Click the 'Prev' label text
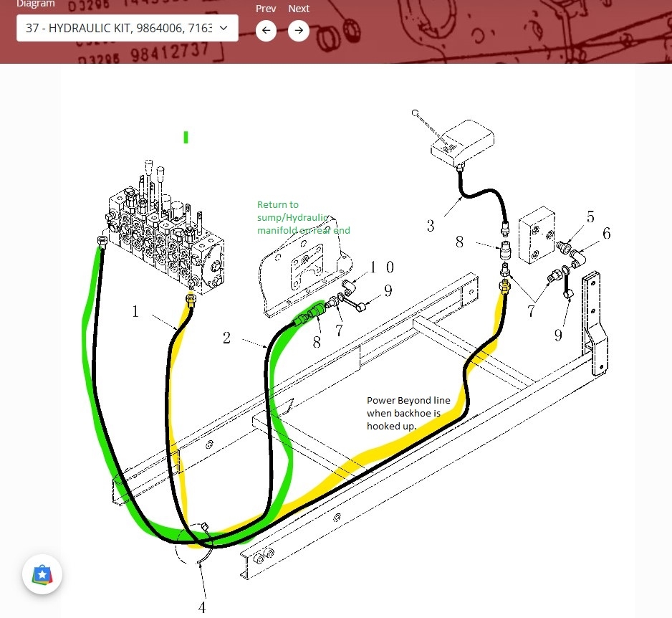 (266, 9)
